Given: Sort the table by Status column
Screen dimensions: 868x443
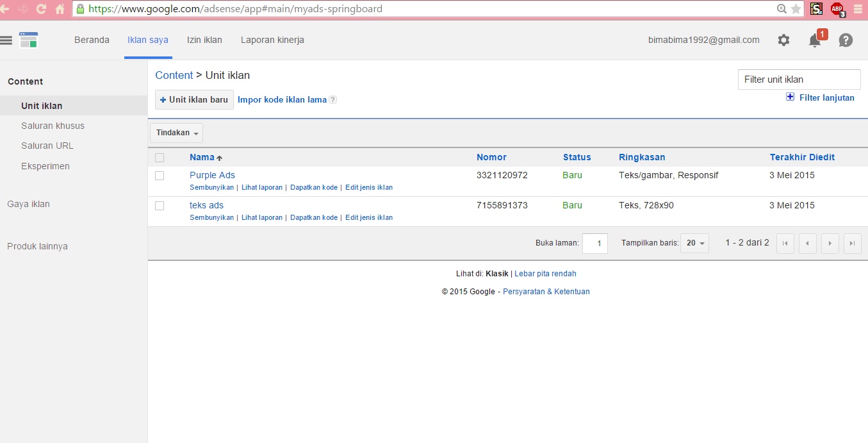Looking at the screenshot, I should 577,157.
